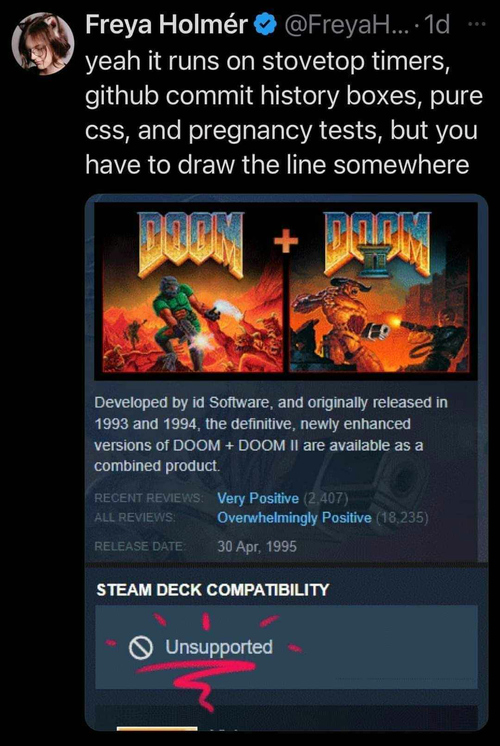Viewport: 500px width, 746px height.
Task: Click the DOOM II logo on right cover
Action: (x=377, y=244)
